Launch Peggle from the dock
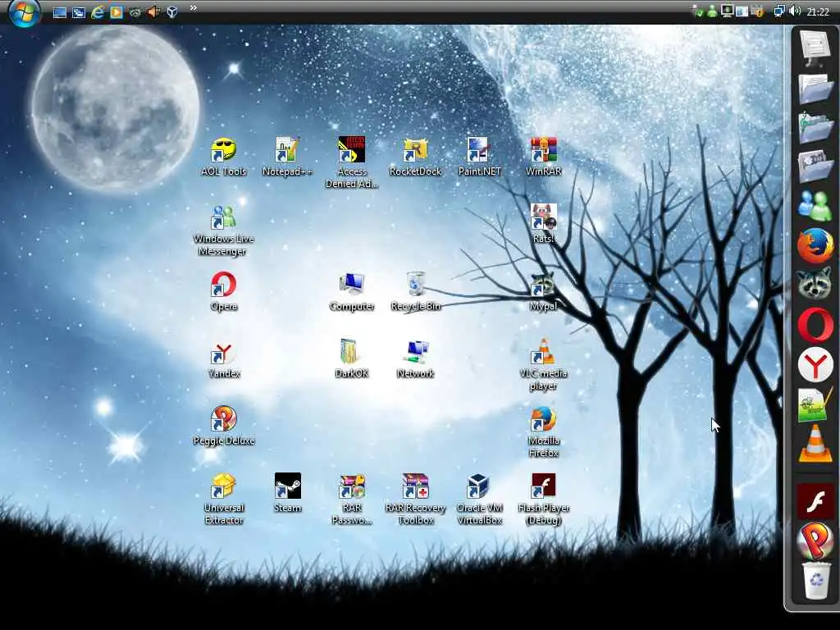840x630 pixels. point(815,541)
